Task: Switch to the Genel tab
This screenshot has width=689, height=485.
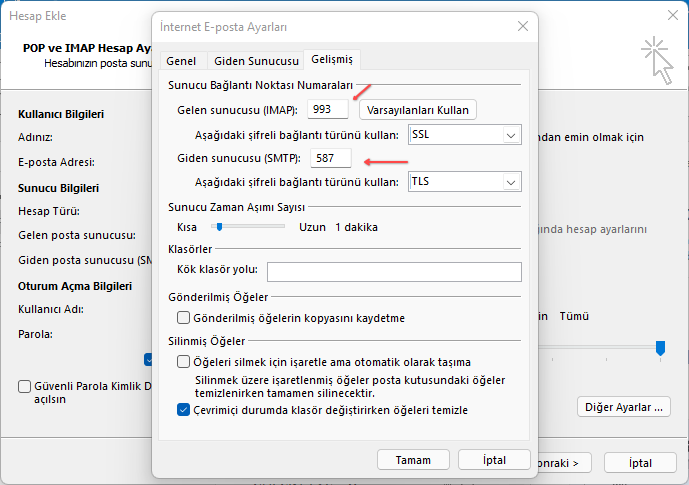Action: [x=181, y=61]
